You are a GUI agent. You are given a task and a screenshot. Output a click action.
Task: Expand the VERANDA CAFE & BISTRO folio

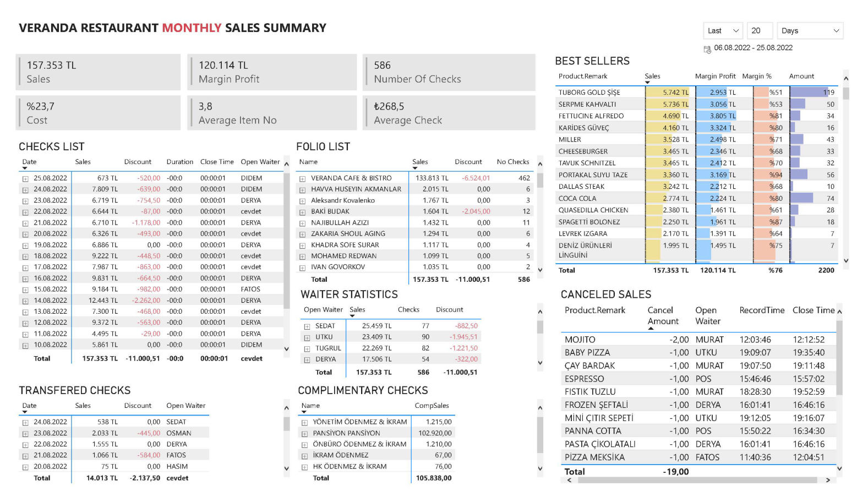[302, 179]
